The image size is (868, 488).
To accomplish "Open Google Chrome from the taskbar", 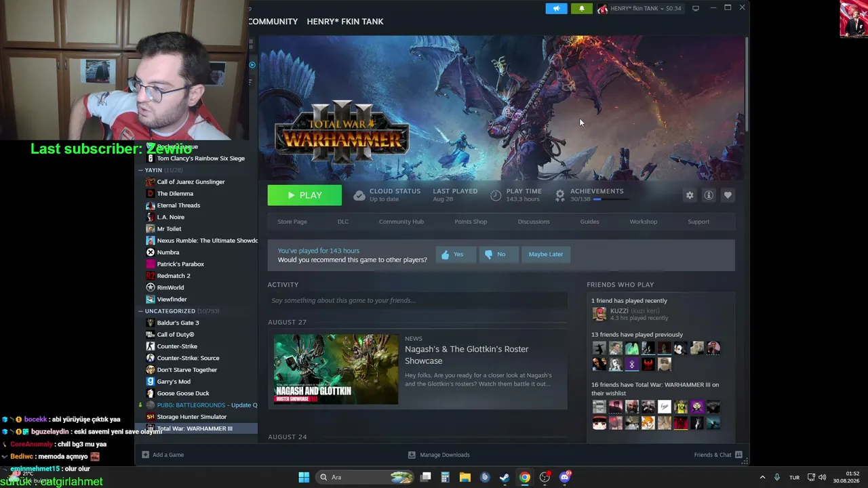I will 525,477.
